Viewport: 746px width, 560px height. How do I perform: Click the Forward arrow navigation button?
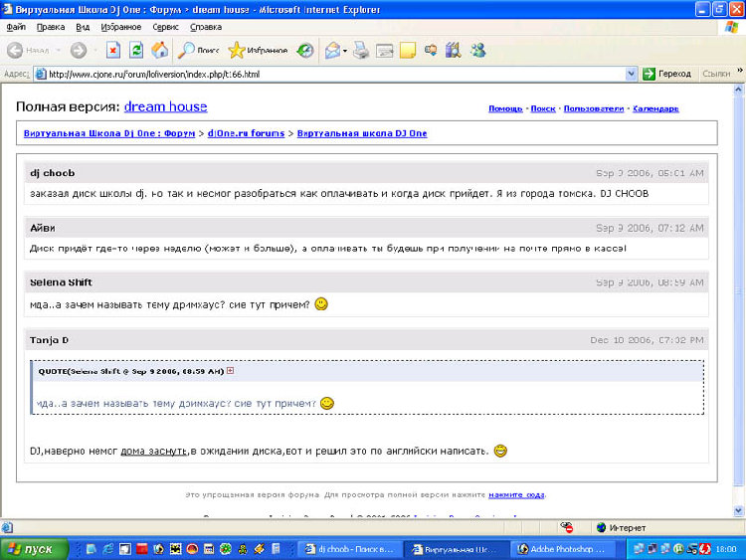[x=79, y=51]
